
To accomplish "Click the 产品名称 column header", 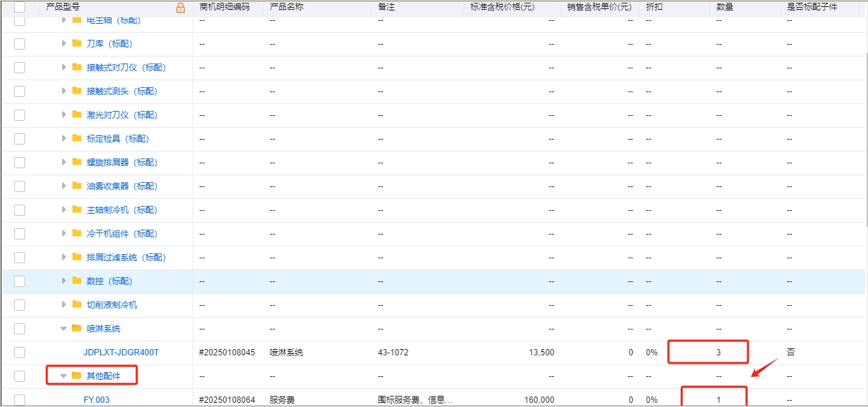I will (287, 7).
